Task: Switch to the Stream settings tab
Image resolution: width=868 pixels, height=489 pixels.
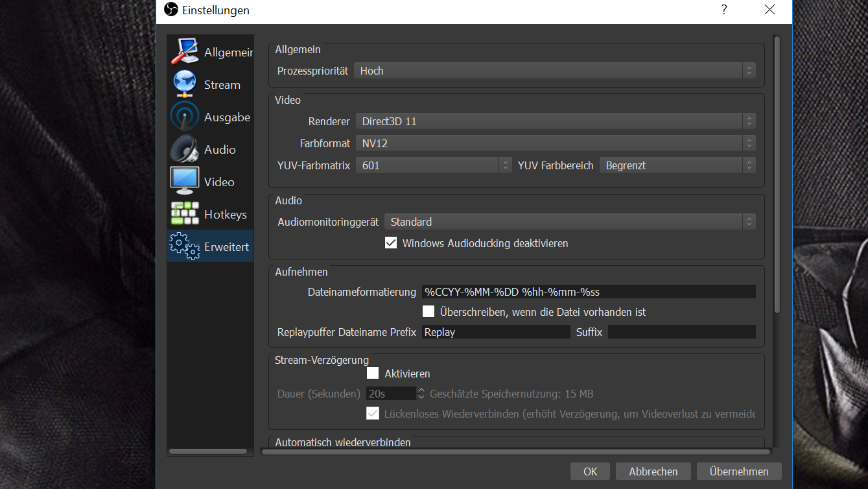Action: tap(222, 85)
